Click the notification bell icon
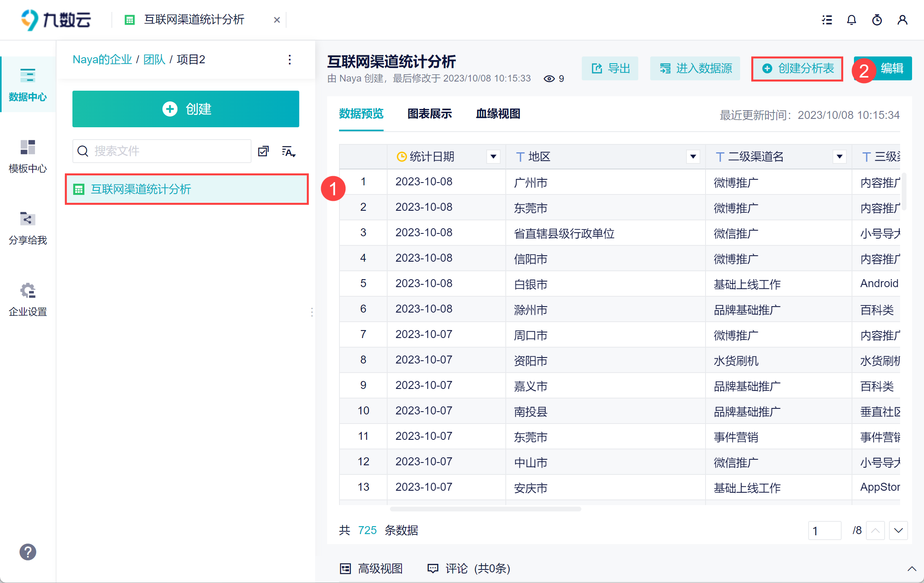The image size is (924, 583). (x=852, y=20)
